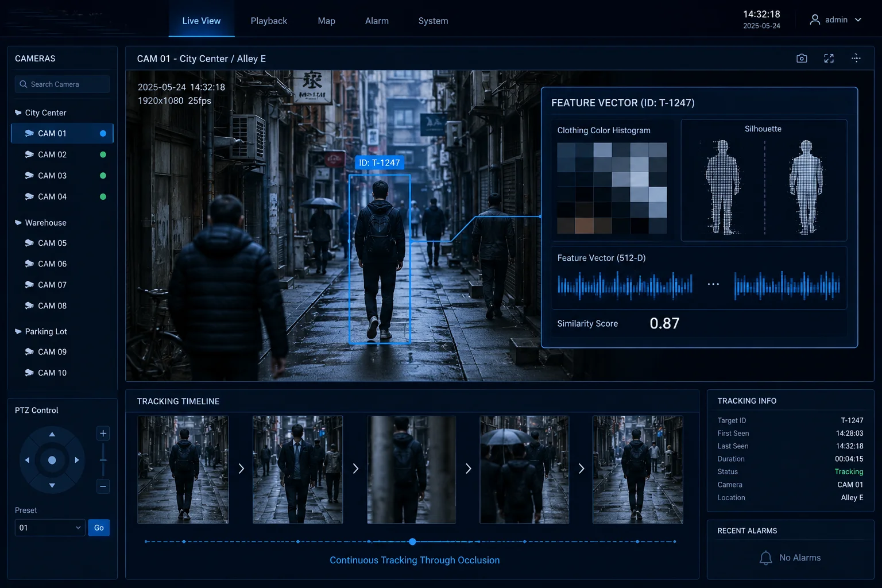Open the umbrella occlusion thumbnail in timeline

click(524, 470)
